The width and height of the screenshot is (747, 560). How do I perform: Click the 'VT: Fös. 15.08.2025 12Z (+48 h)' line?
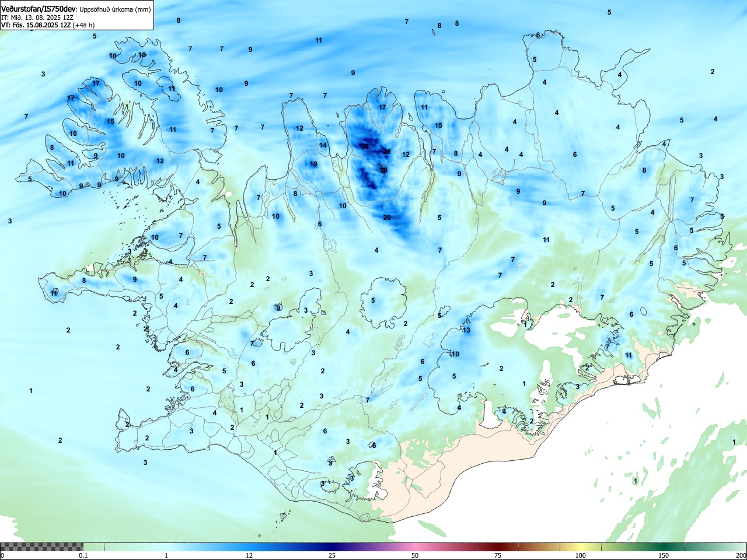pos(48,25)
